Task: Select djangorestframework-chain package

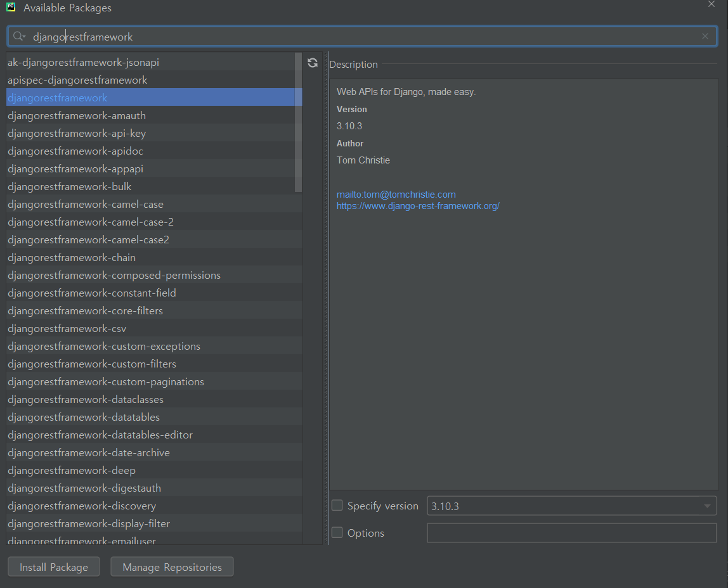Action: pyautogui.click(x=153, y=257)
